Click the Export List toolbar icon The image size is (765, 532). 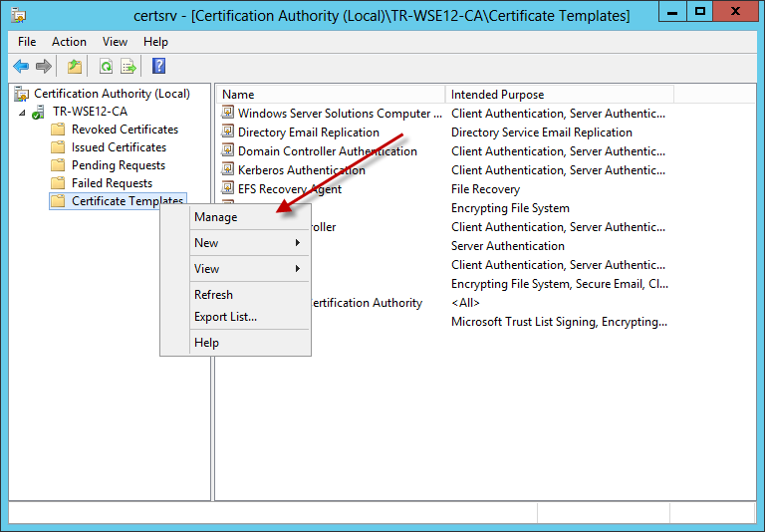tap(128, 67)
